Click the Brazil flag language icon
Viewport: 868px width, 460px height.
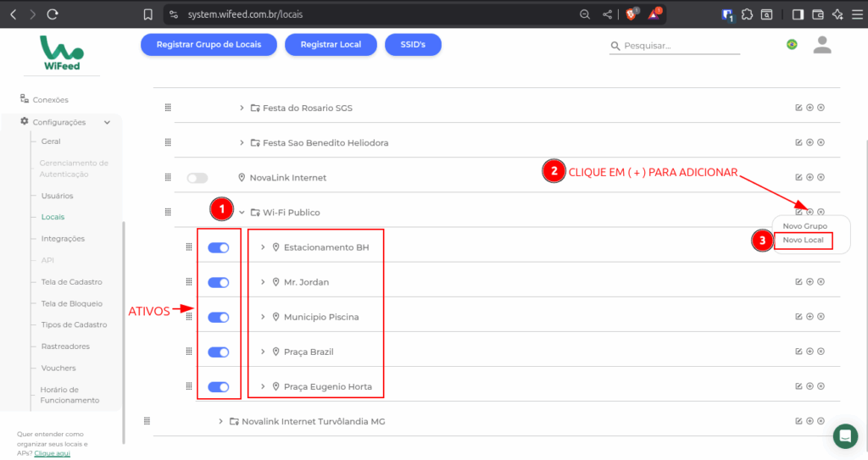792,45
